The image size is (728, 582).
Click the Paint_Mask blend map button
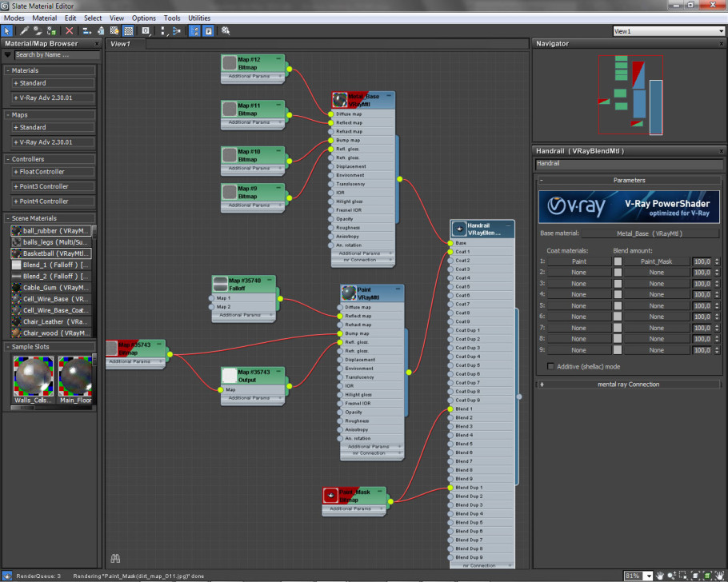point(656,261)
